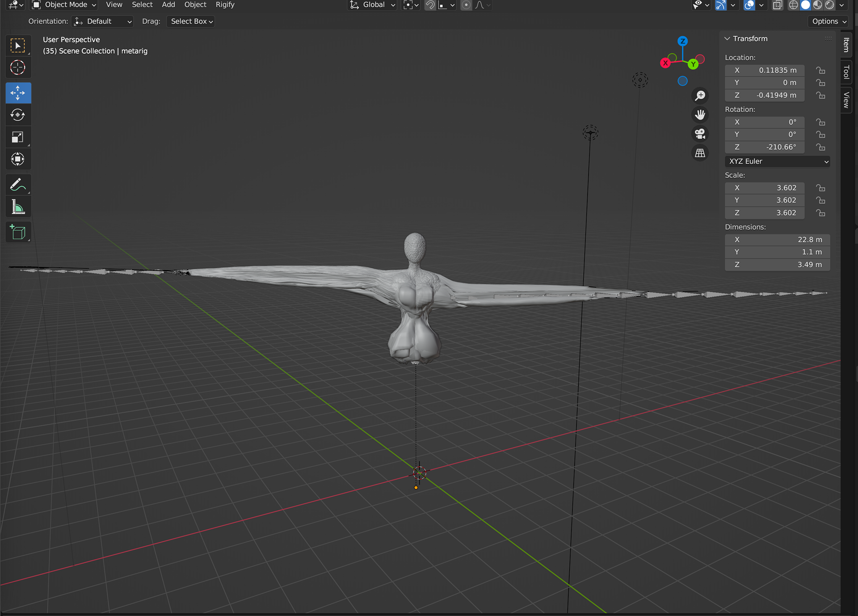This screenshot has width=858, height=616.
Task: Click Location Z field -0.41949 m
Action: tap(765, 95)
